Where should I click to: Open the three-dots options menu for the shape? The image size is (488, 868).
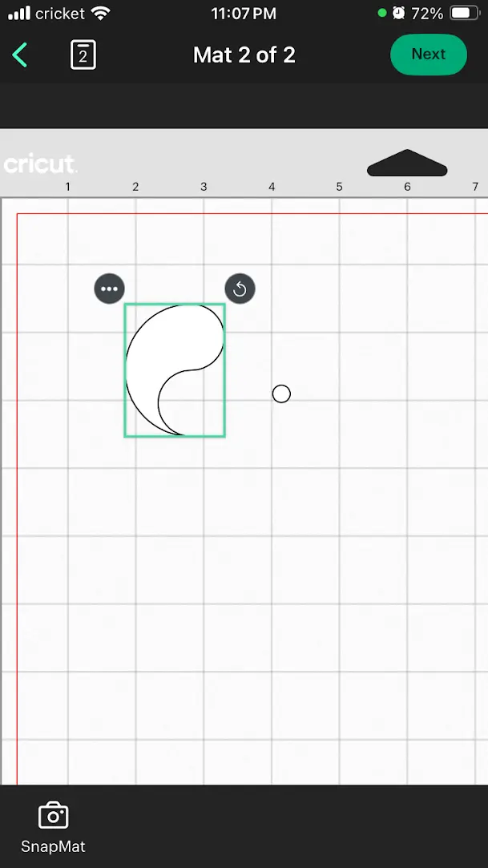110,289
